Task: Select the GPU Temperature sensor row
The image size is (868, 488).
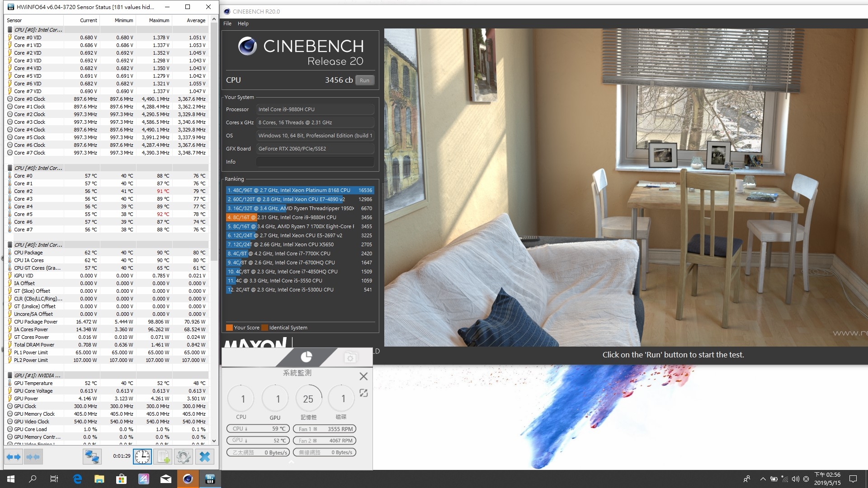Action: click(107, 383)
